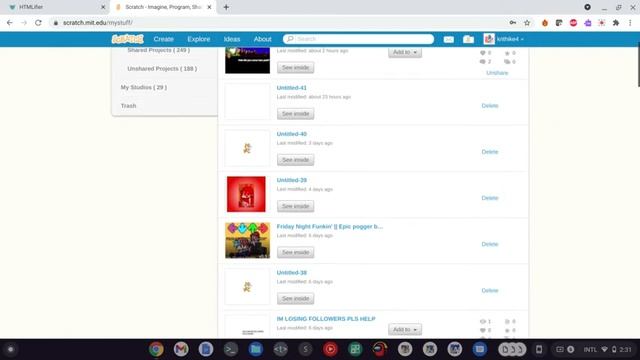Open the Create menu item
This screenshot has width=640, height=360.
pyautogui.click(x=164, y=39)
